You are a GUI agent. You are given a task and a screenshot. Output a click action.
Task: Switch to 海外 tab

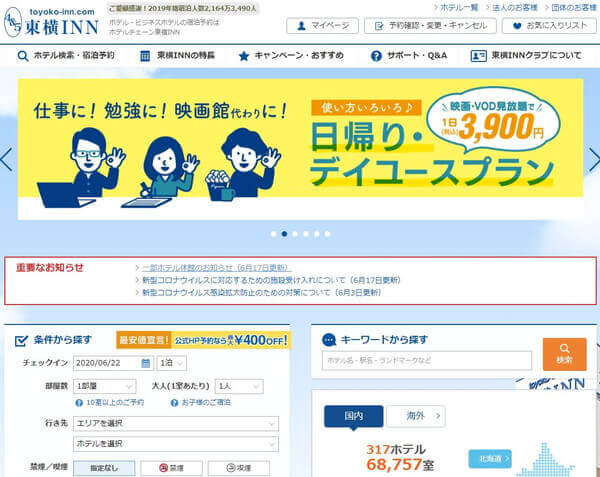coord(416,416)
